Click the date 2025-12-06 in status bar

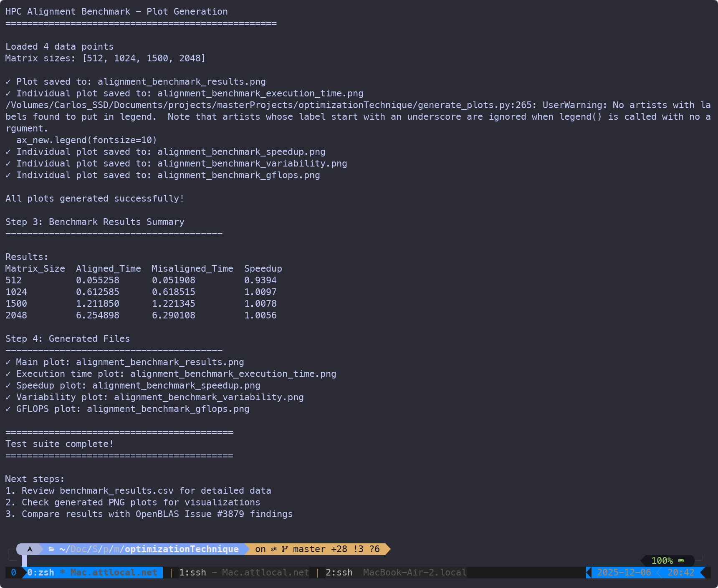tap(624, 573)
